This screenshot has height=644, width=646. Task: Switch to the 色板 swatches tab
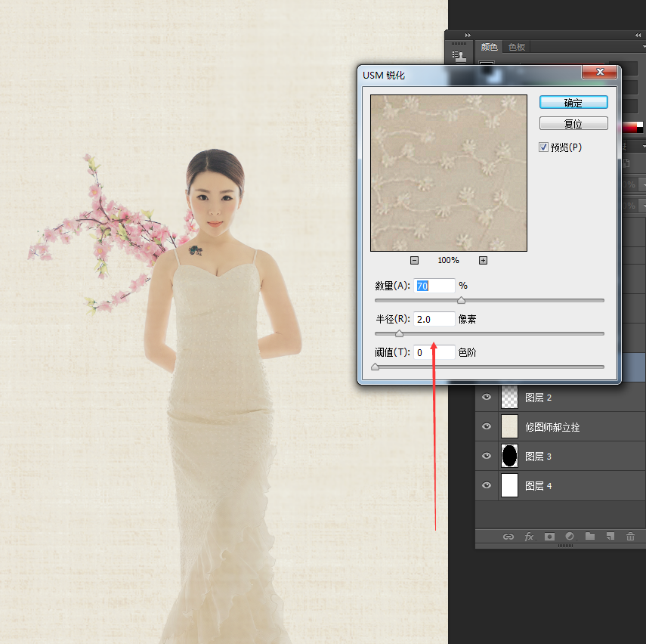tap(517, 47)
